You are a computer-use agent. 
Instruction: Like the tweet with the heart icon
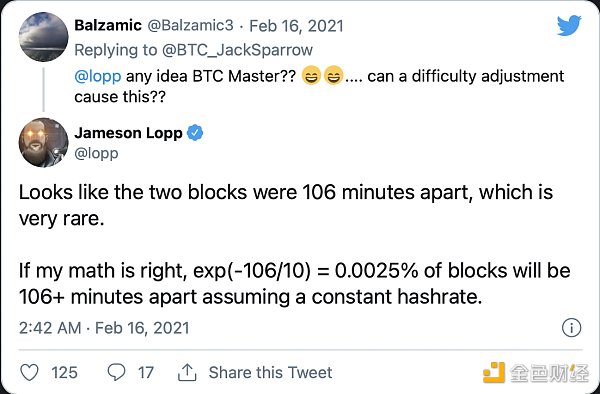coord(29,372)
